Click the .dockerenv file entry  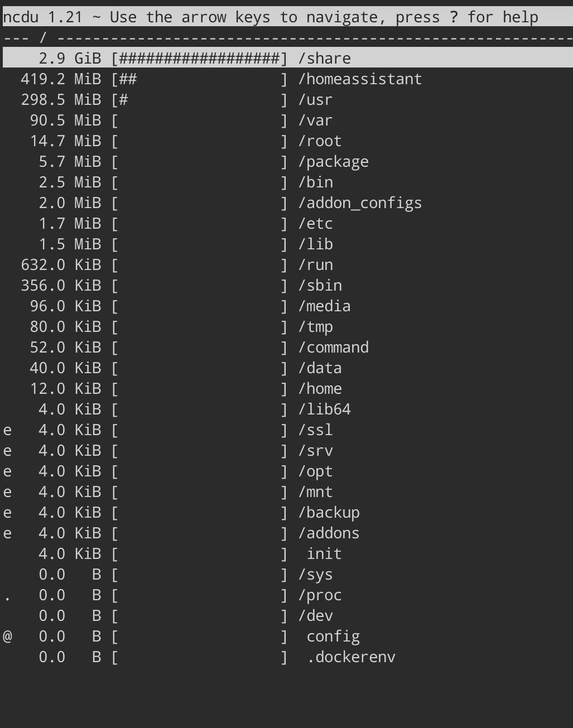point(351,657)
